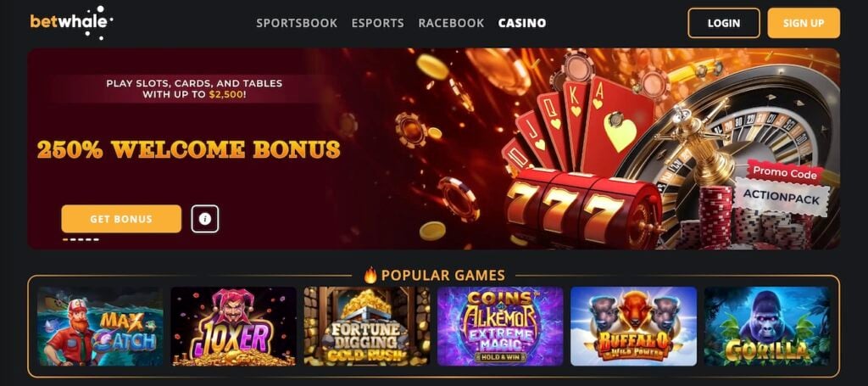Play Coins of Alkemor Extreme Magic
This screenshot has width=868, height=386.
tap(500, 326)
